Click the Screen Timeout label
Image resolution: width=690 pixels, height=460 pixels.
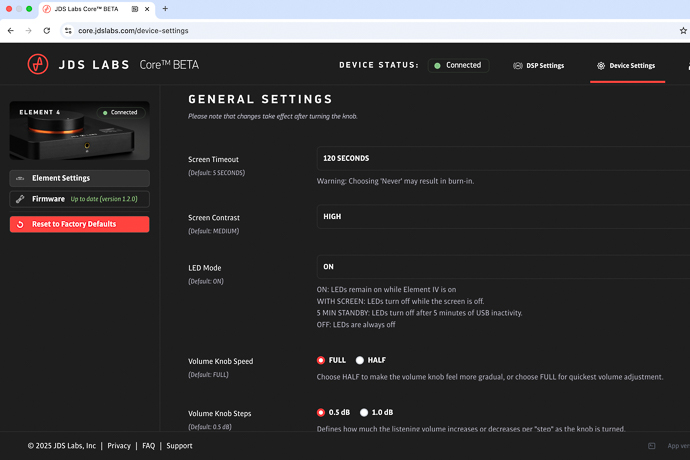point(213,159)
